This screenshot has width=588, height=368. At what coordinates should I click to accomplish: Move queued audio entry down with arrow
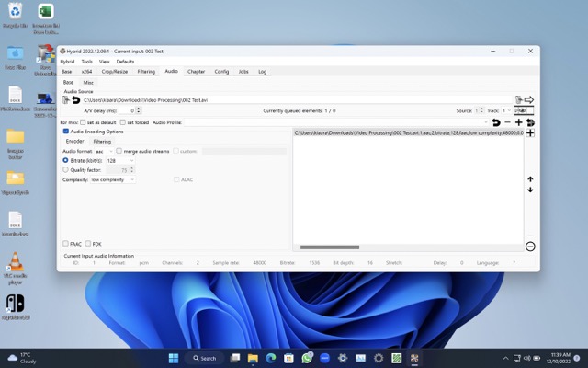pyautogui.click(x=530, y=190)
